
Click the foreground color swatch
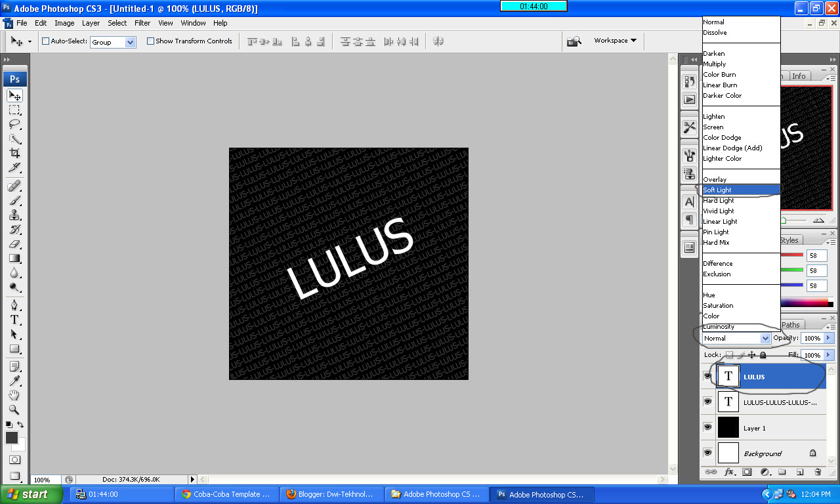tap(12, 438)
